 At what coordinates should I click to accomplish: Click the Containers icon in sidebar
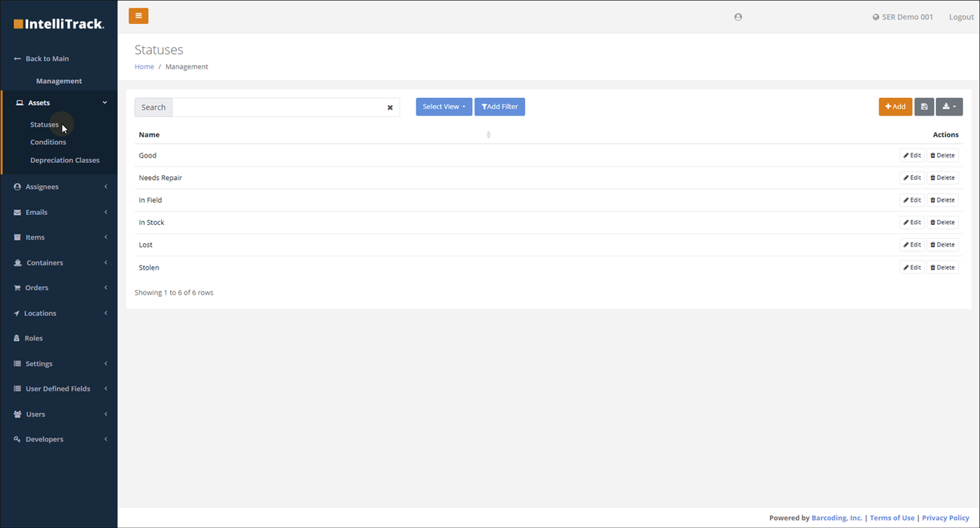[x=18, y=263]
